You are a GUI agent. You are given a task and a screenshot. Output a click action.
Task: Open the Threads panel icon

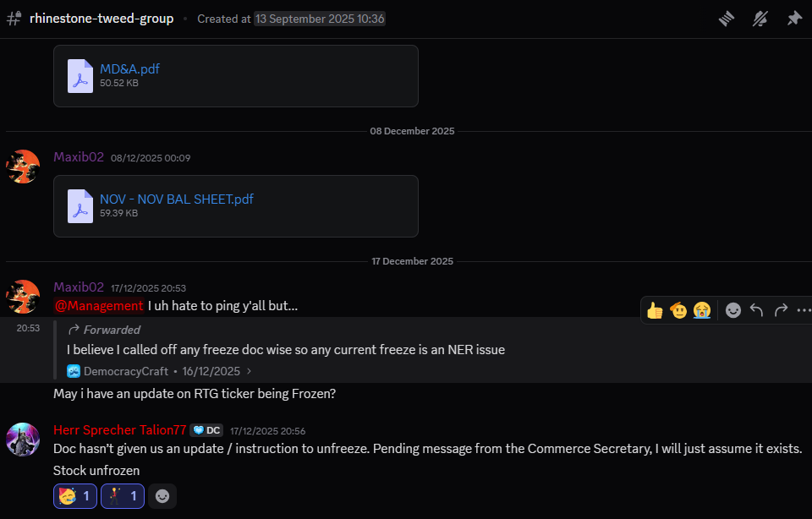[x=727, y=19]
